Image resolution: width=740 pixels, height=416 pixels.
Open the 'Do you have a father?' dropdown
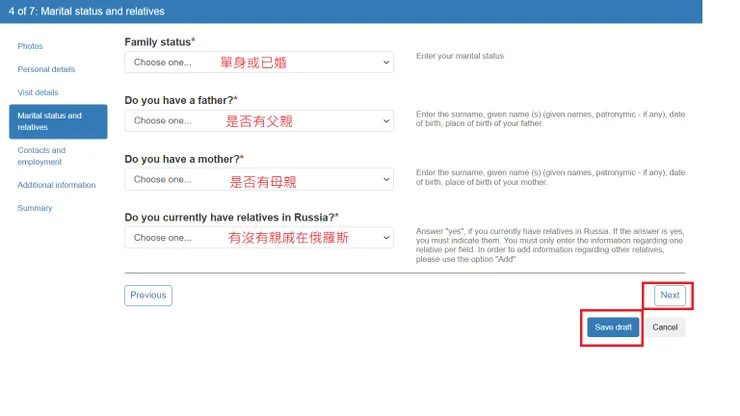coord(259,121)
